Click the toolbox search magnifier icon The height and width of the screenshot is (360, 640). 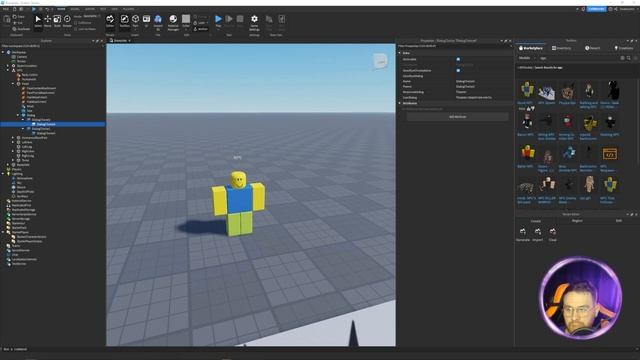click(x=629, y=58)
